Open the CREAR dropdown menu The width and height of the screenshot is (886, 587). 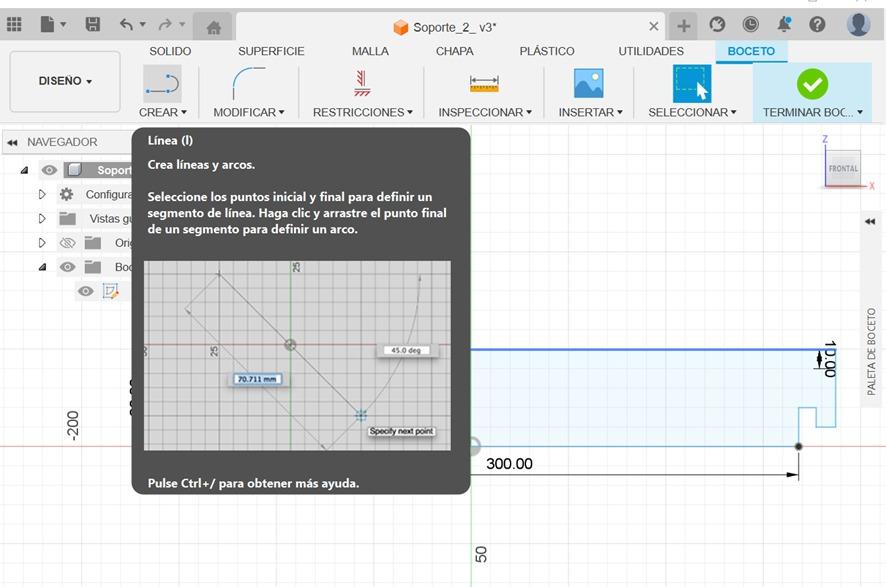pos(163,112)
